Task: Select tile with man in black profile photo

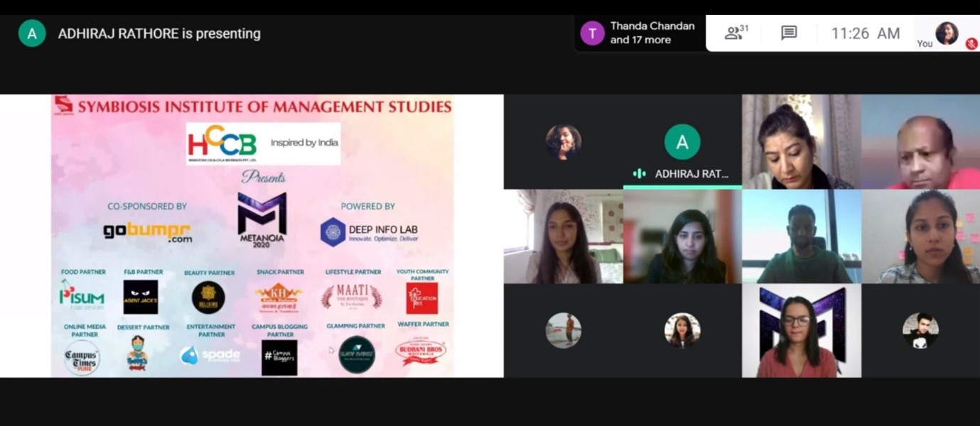Action: click(921, 331)
